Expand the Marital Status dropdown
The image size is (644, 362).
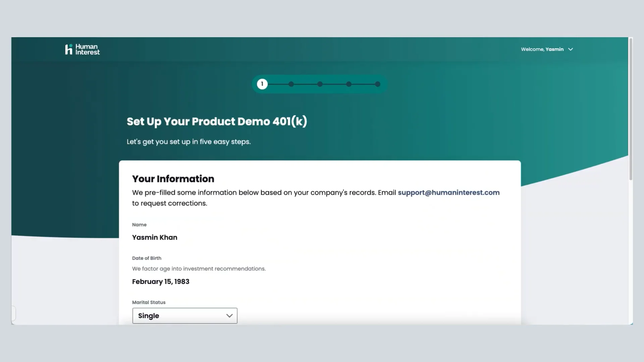click(x=185, y=316)
